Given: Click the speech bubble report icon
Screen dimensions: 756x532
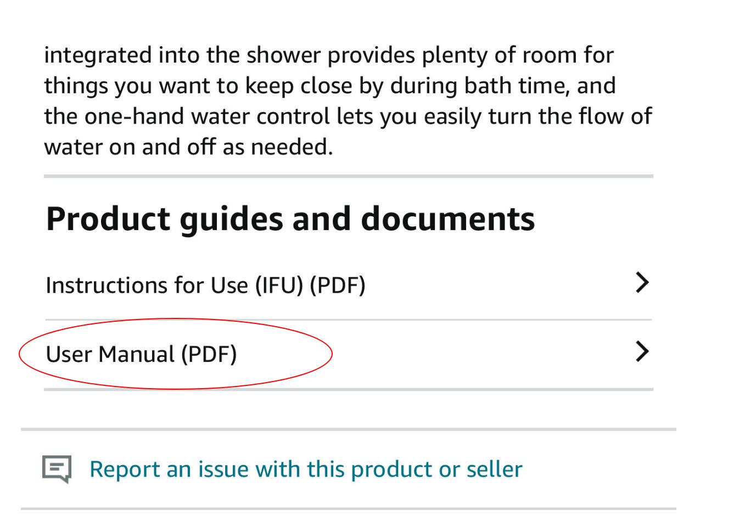Looking at the screenshot, I should pyautogui.click(x=57, y=469).
